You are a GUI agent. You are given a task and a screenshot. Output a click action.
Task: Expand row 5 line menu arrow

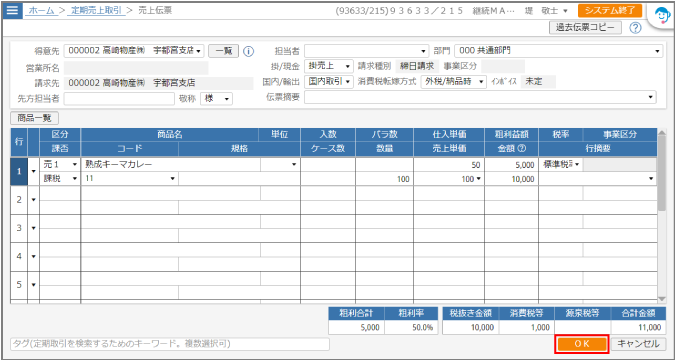pos(34,285)
